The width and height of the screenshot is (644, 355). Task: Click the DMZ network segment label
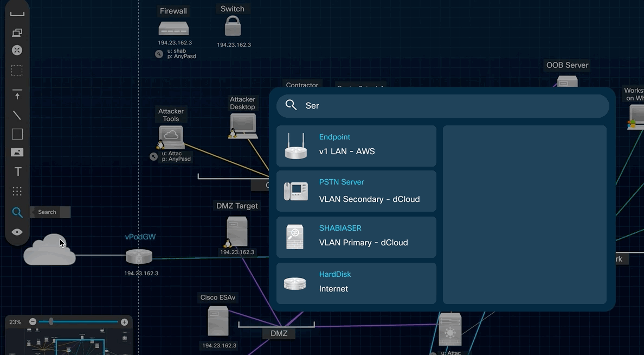coord(279,333)
